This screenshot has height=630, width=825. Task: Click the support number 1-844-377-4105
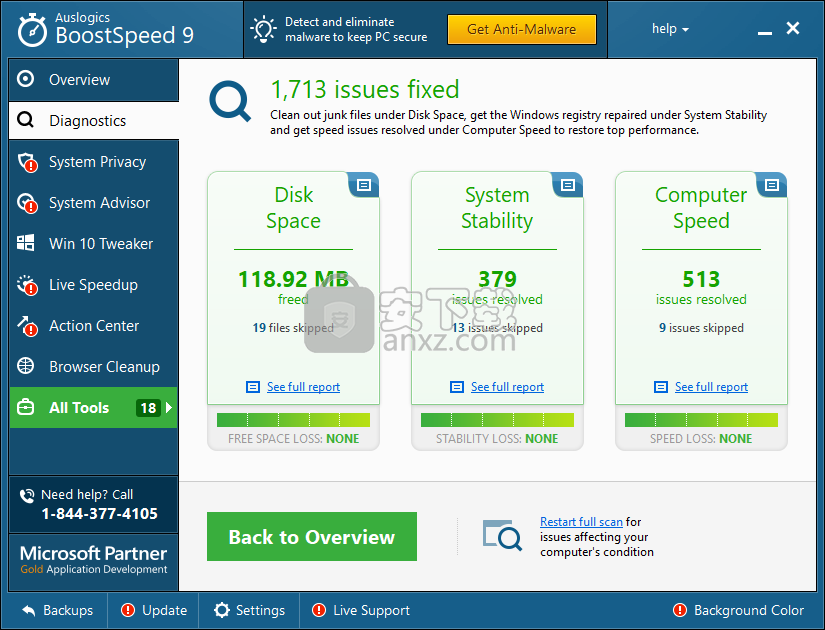point(99,514)
